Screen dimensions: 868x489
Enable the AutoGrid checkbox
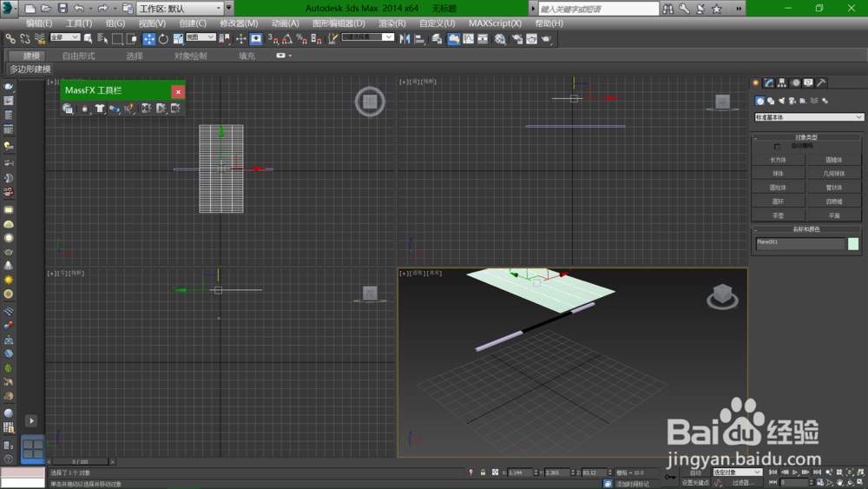click(x=777, y=146)
